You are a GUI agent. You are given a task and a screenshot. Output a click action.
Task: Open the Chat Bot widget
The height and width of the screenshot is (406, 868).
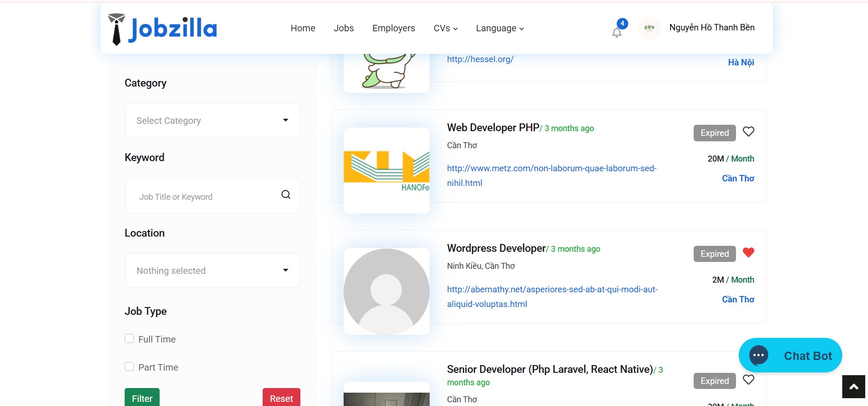click(790, 355)
